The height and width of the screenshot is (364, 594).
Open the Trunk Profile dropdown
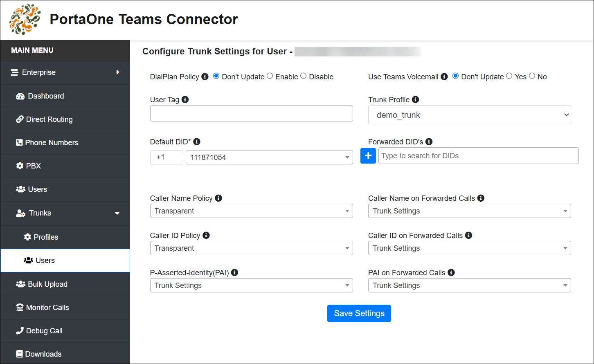(x=470, y=115)
